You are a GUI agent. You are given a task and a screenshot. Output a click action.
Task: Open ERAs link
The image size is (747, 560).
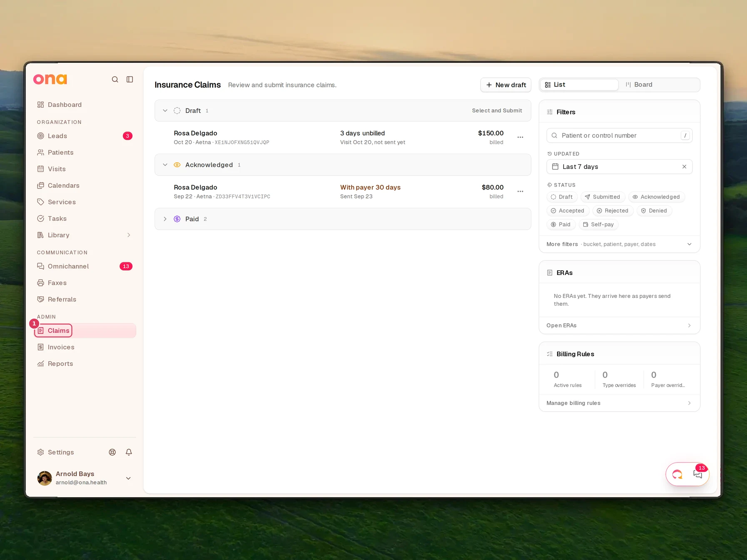pos(619,325)
